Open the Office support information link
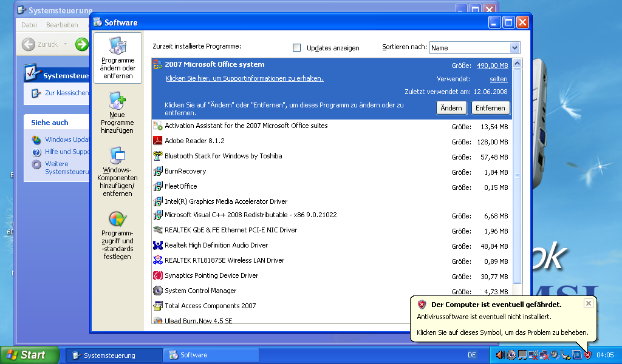Viewport: 622px width, 364px height. [244, 78]
